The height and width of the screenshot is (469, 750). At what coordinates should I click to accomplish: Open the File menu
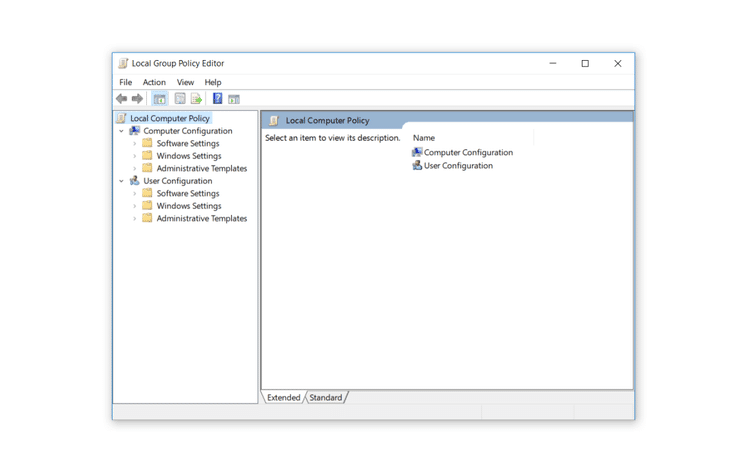[x=126, y=82]
